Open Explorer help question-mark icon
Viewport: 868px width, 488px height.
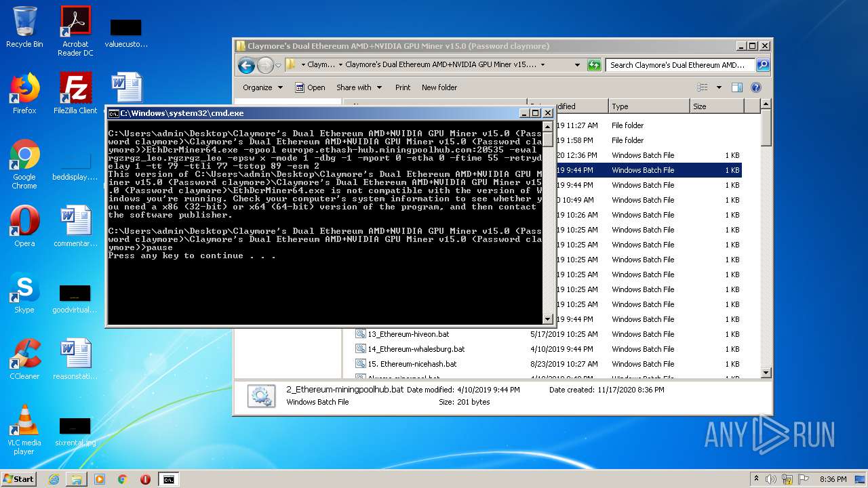point(756,87)
